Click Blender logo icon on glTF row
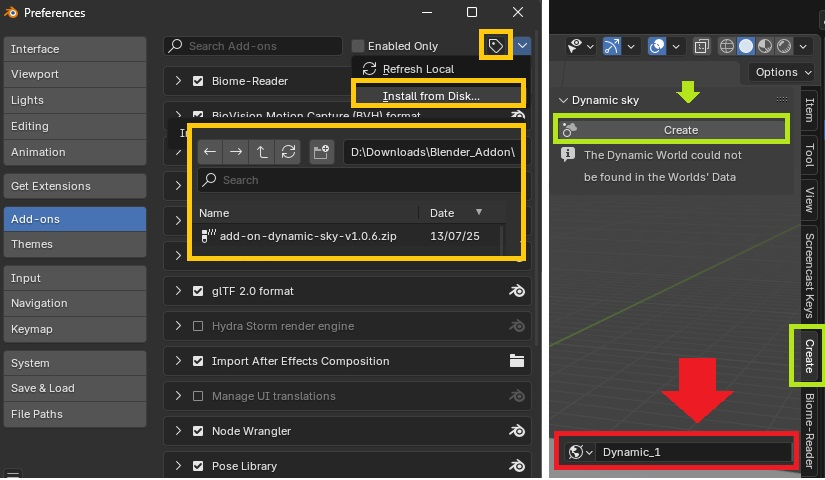 (x=517, y=291)
